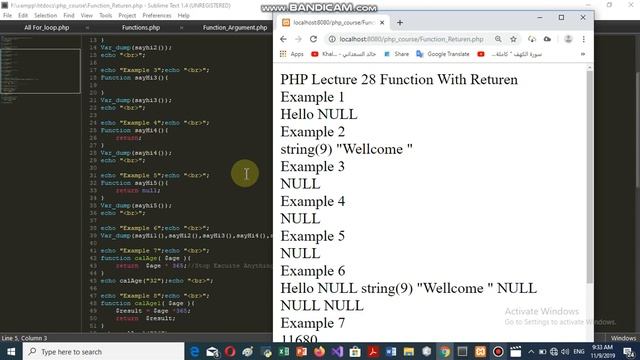640x360 pixels.
Task: Bookmark this page with the star icon
Action: coord(513,39)
